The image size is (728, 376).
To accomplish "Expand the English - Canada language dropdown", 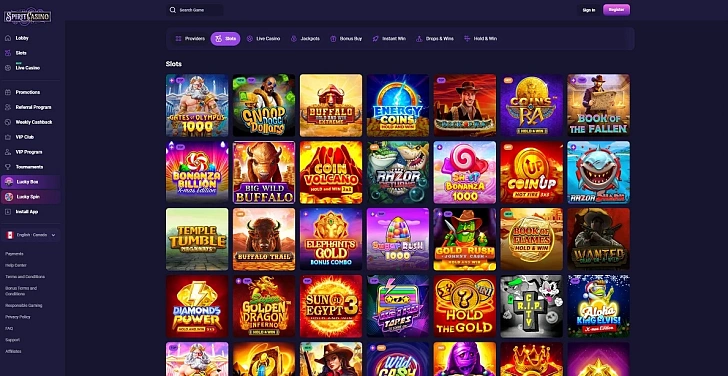I will point(31,235).
